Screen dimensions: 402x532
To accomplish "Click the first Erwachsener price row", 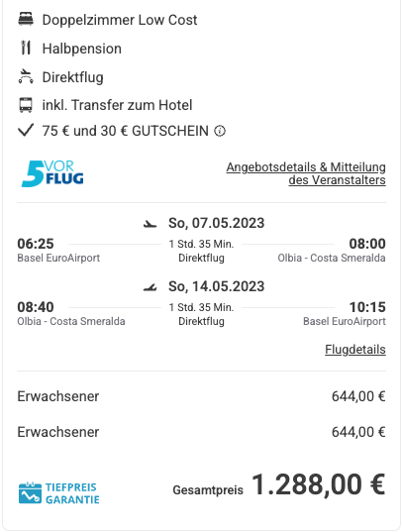I will click(x=201, y=396).
